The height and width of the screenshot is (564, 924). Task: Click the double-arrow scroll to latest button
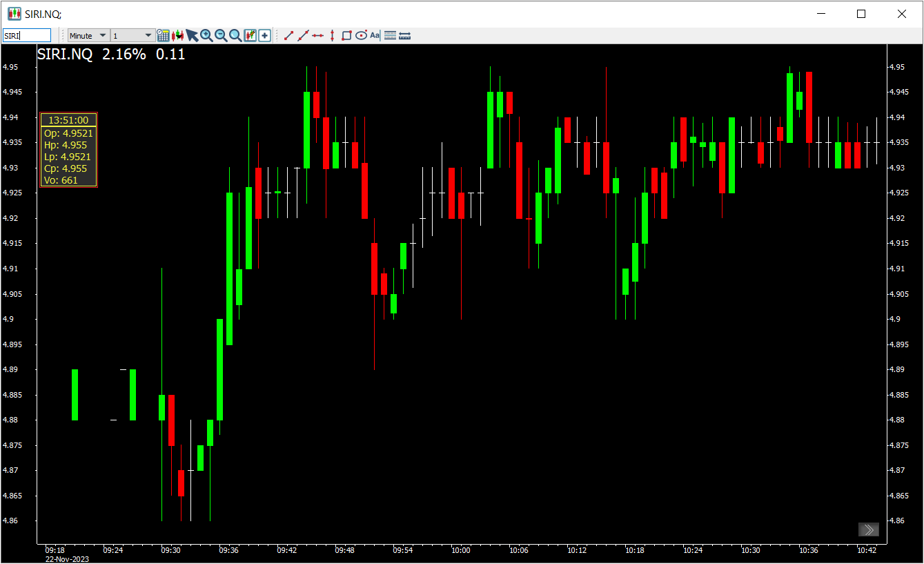point(869,529)
